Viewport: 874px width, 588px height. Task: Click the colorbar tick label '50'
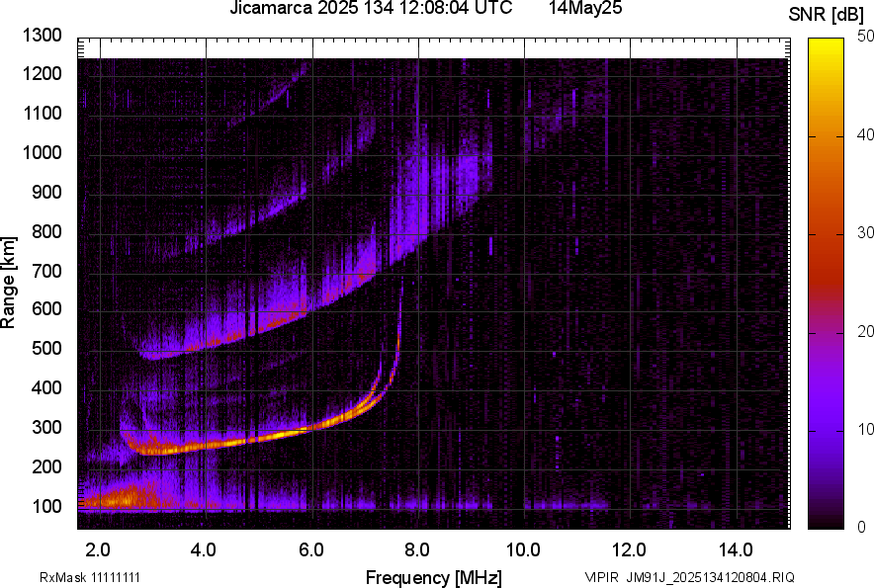point(866,37)
